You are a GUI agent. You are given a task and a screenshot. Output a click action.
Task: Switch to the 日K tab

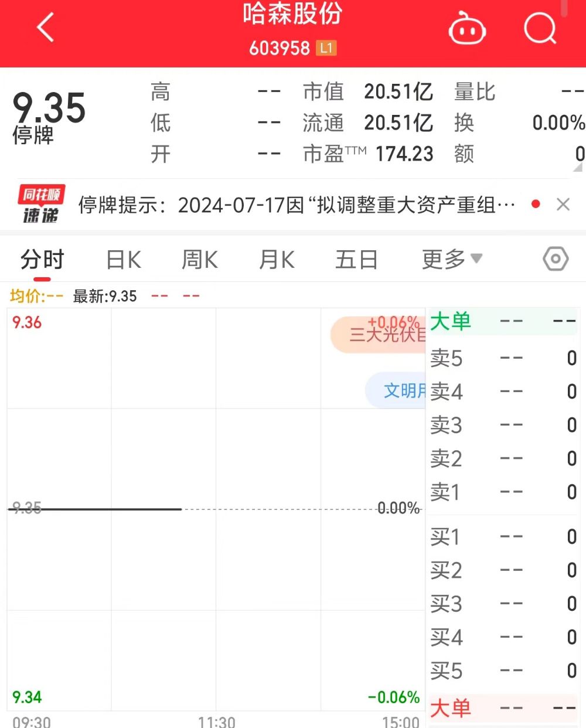click(124, 259)
